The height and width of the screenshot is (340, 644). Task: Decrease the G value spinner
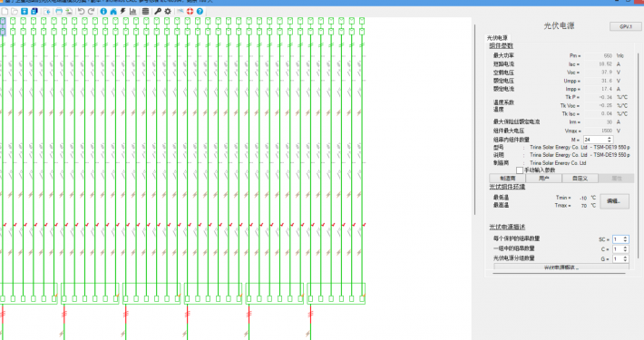pyautogui.click(x=625, y=260)
